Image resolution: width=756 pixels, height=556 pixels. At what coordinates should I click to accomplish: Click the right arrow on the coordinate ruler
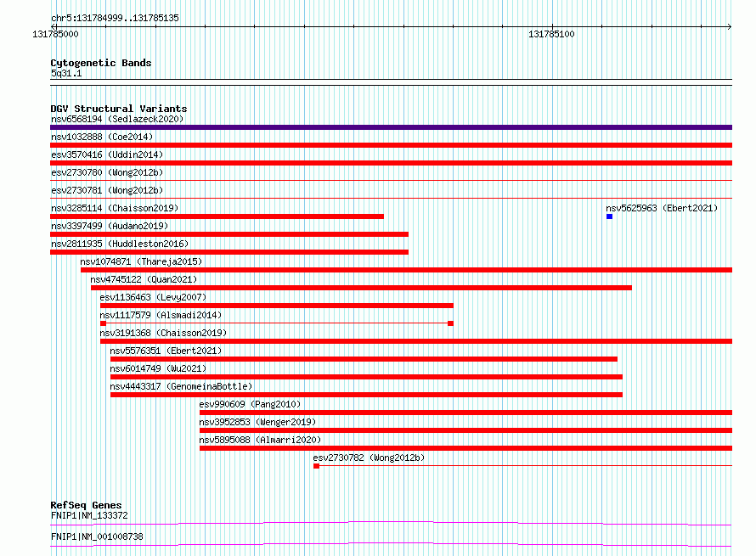(730, 26)
